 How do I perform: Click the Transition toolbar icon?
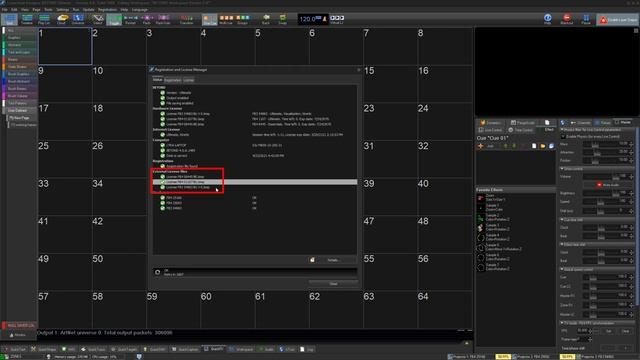(x=187, y=19)
